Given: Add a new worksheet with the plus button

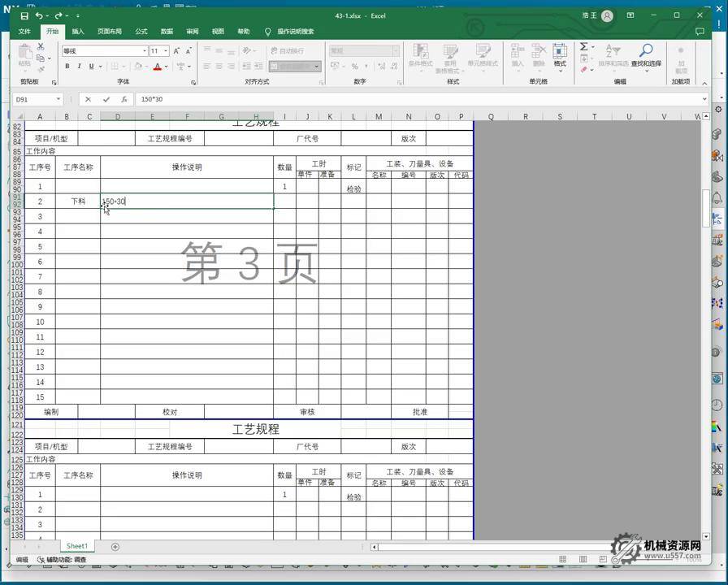Looking at the screenshot, I should point(115,546).
